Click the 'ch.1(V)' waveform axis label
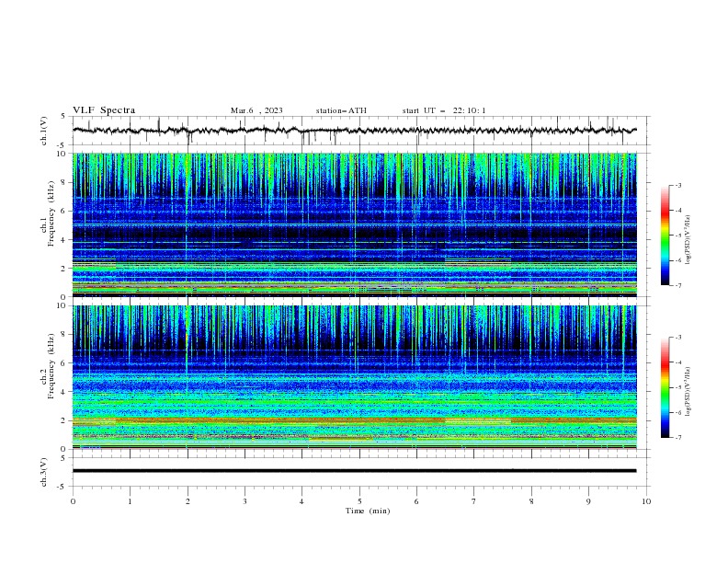The height and width of the screenshot is (563, 728). pyautogui.click(x=43, y=131)
